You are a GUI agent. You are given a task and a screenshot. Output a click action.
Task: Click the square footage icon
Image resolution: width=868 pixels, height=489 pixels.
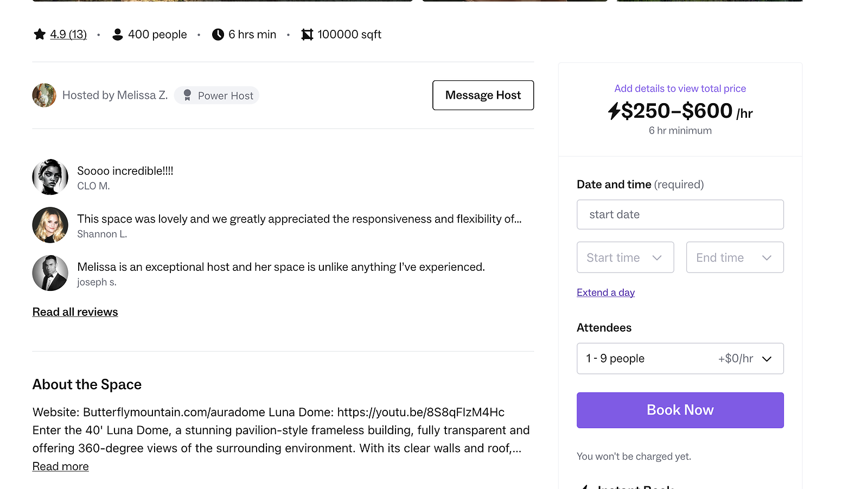(307, 35)
